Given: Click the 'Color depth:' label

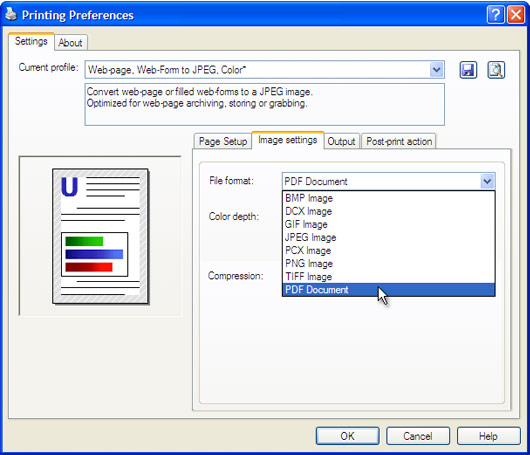Looking at the screenshot, I should pos(234,216).
